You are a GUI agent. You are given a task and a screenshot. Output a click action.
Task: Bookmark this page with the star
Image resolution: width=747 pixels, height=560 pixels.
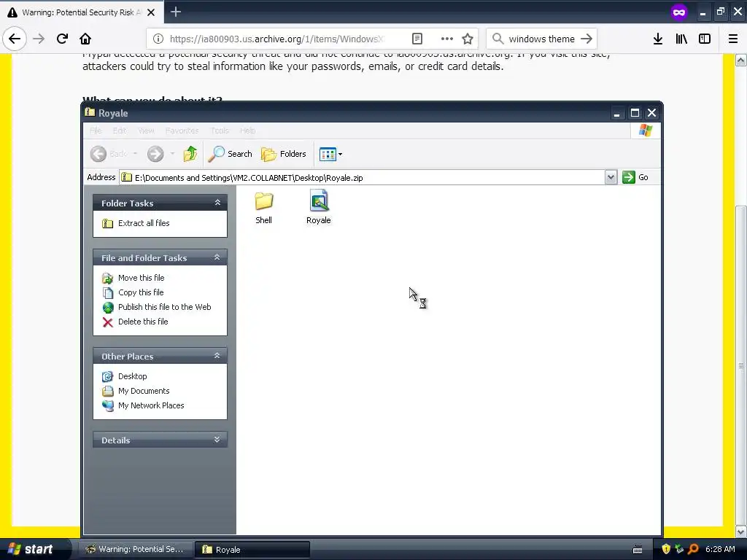click(468, 39)
